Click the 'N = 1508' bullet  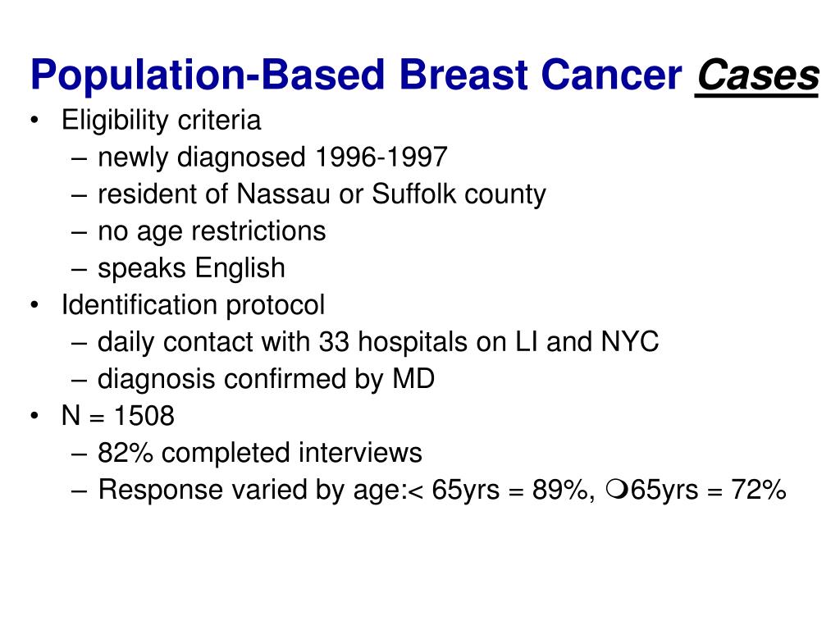point(118,416)
